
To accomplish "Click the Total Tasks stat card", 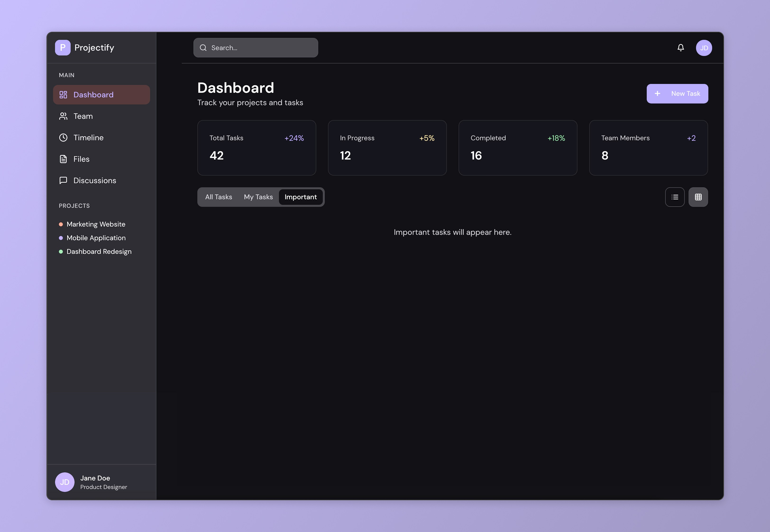I will [256, 148].
